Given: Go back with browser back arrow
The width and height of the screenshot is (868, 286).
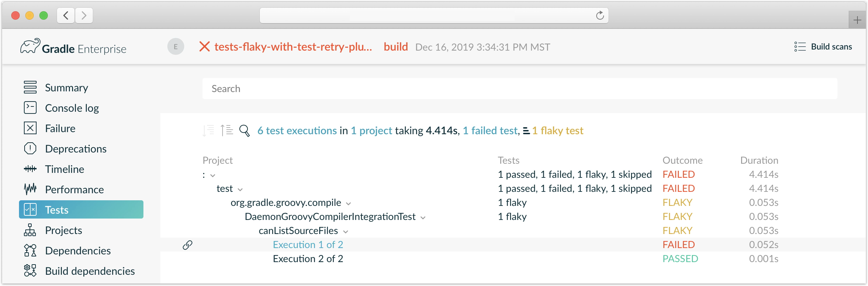Looking at the screenshot, I should pos(66,15).
